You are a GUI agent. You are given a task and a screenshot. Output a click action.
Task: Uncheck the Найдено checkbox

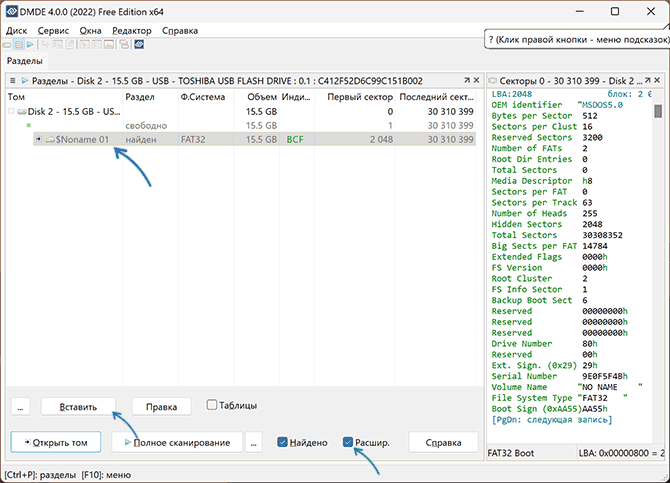coord(282,442)
